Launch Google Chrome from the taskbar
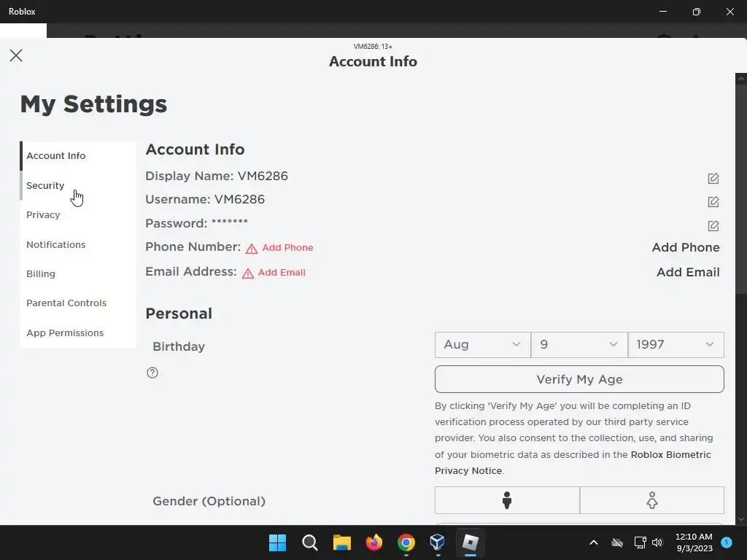 (406, 542)
